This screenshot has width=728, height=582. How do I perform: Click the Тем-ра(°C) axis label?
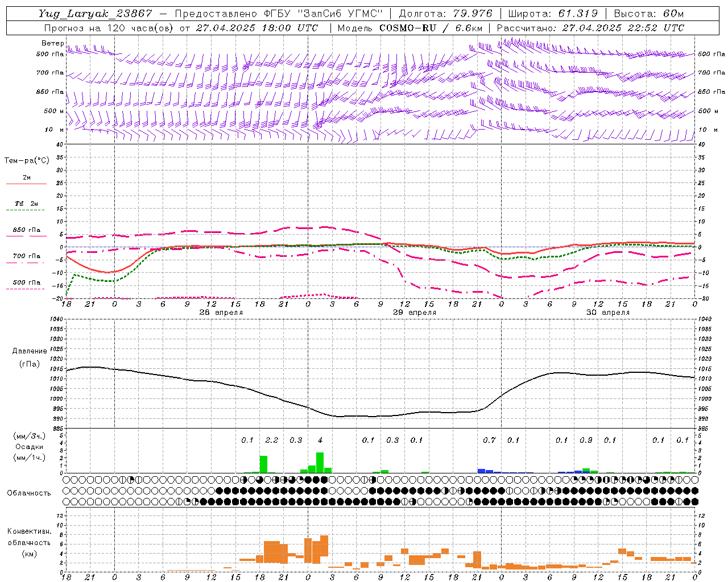click(x=27, y=161)
